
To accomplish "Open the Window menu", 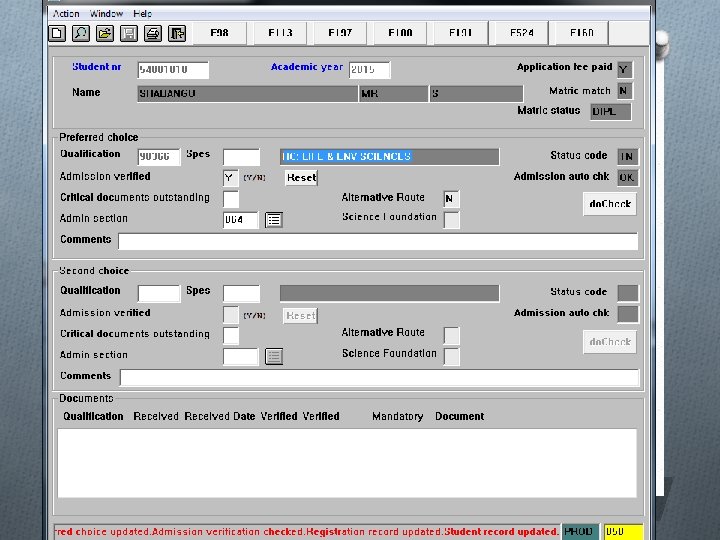I will [x=106, y=13].
